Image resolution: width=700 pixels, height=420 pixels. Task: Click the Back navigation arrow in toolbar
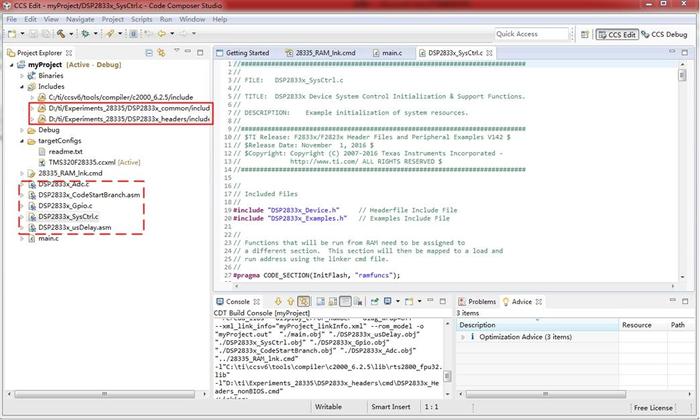[160, 34]
